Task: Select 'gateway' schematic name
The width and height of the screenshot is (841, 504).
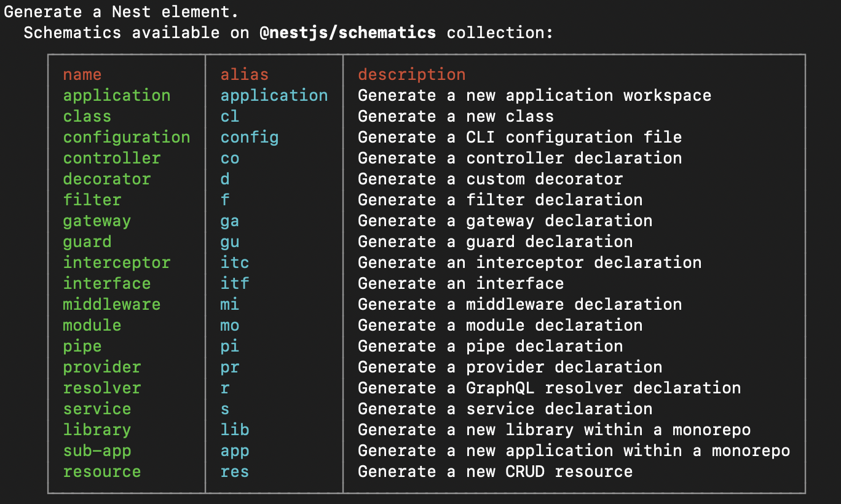Action: 97,221
